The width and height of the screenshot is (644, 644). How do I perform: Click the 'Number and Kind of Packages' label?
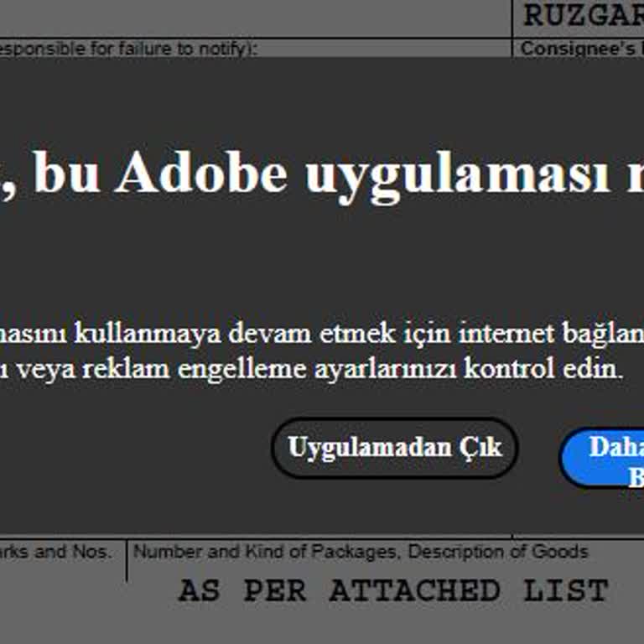click(x=266, y=552)
